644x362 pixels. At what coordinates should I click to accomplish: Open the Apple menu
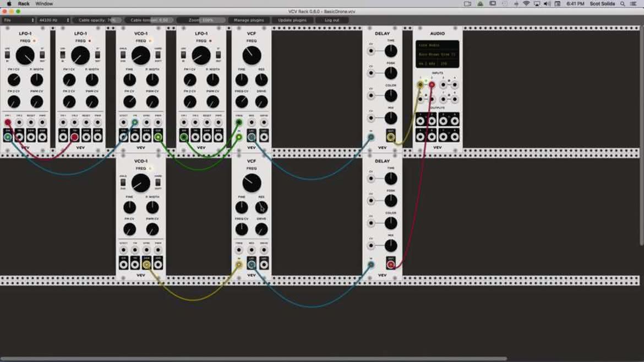[x=9, y=4]
